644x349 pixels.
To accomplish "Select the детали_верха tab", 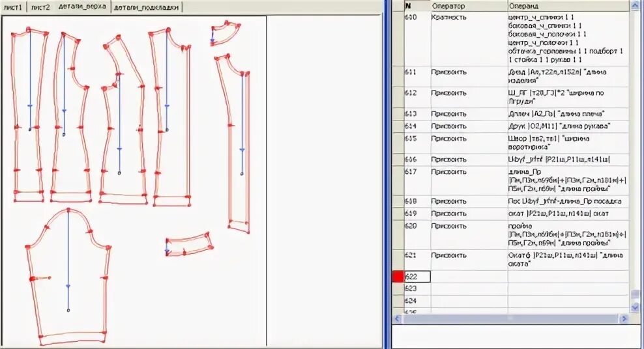I will [82, 7].
